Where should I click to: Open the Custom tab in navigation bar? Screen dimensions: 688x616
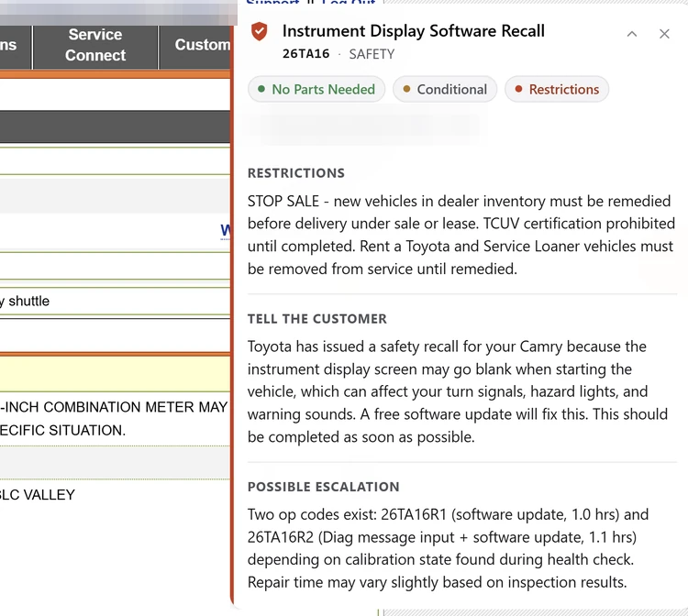click(x=195, y=45)
